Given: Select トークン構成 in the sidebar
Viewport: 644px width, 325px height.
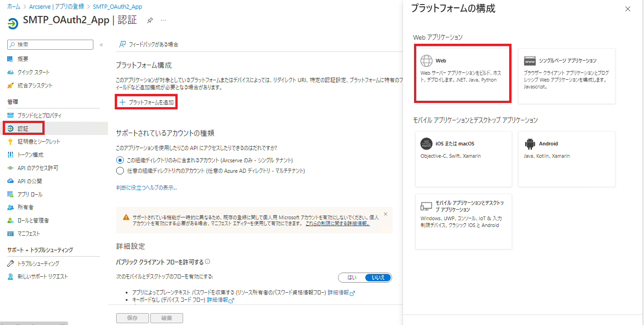Looking at the screenshot, I should pyautogui.click(x=29, y=154).
